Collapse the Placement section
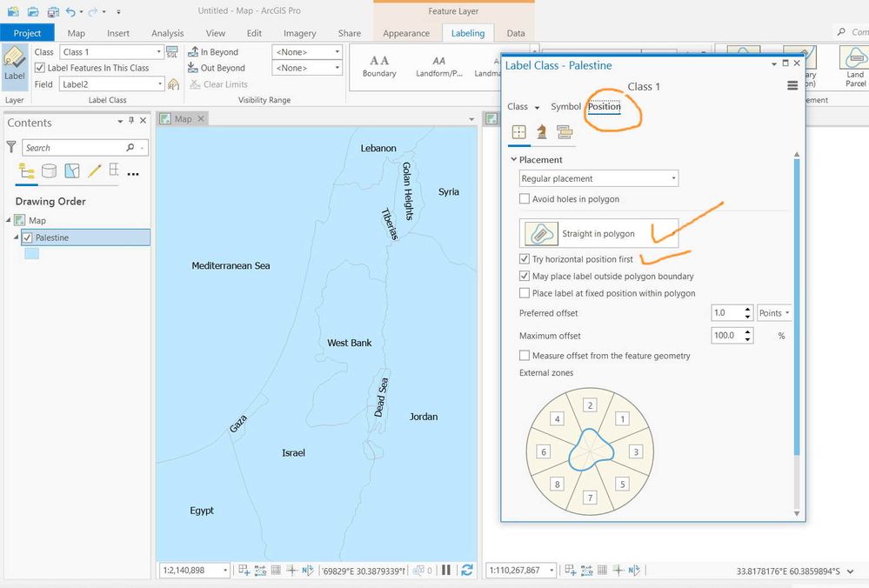 [x=513, y=159]
